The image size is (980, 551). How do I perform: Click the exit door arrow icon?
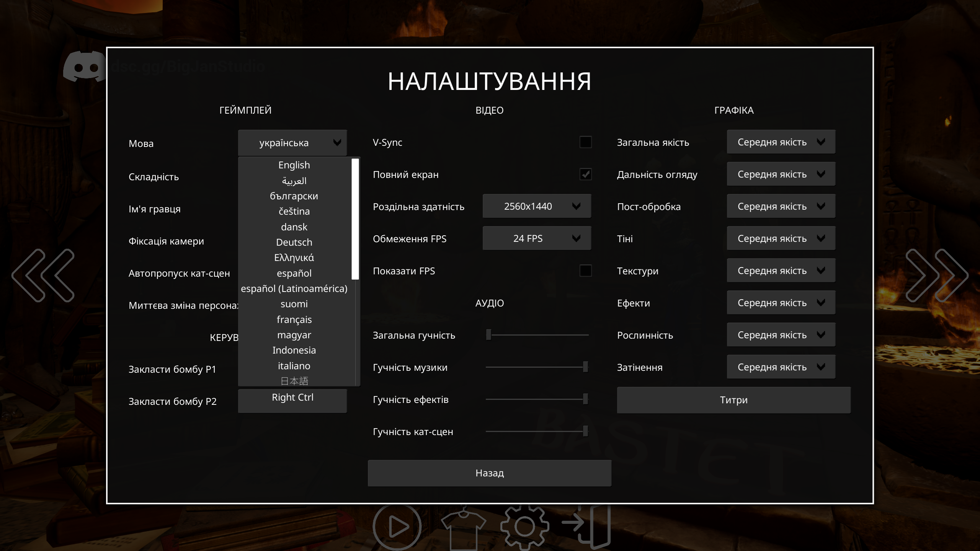click(x=586, y=526)
